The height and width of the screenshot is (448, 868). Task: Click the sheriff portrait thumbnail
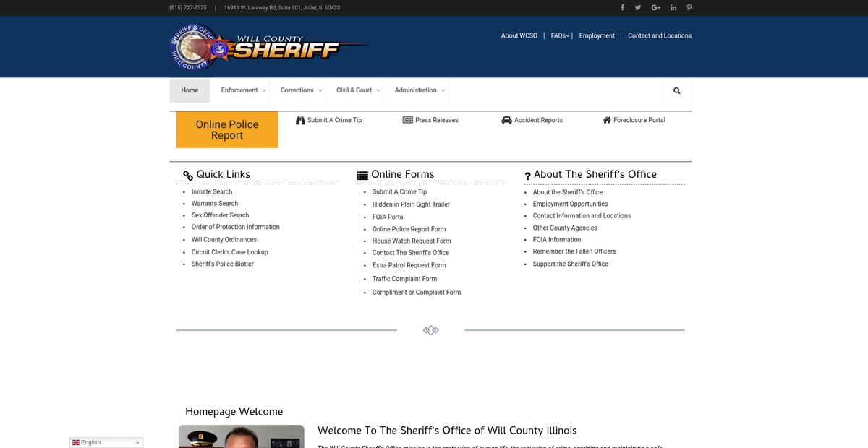click(242, 436)
